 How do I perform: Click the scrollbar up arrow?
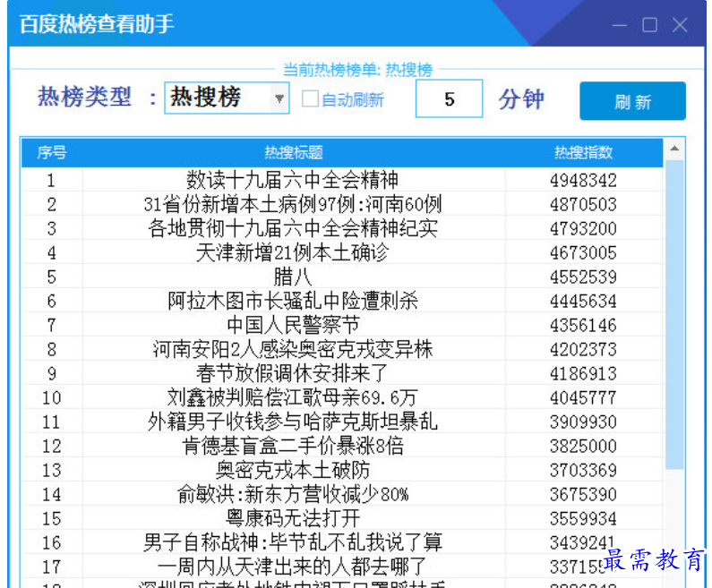click(674, 149)
